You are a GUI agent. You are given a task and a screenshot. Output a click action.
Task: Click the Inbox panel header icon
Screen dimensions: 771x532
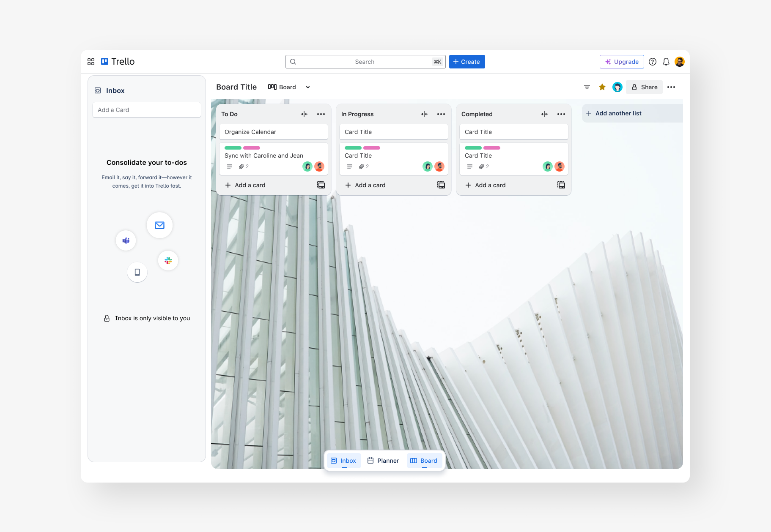coord(98,90)
